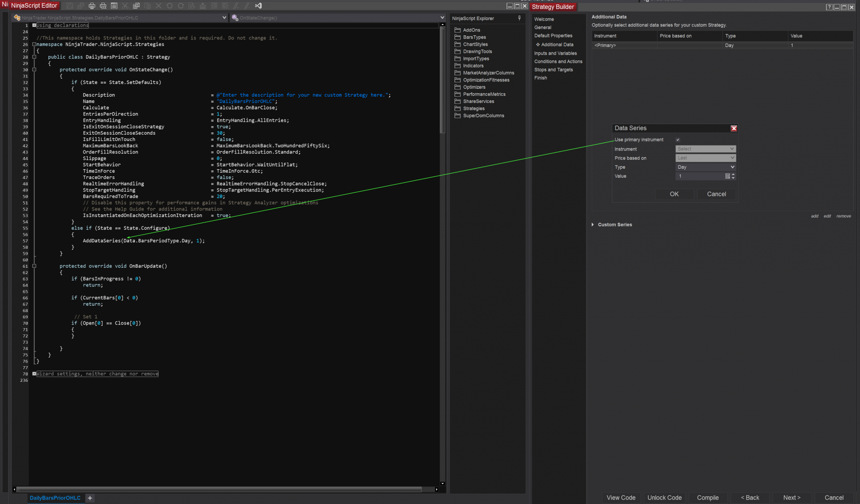Image resolution: width=860 pixels, height=504 pixels.
Task: Click the Print Preview toolbar icon
Action: coord(103,6)
